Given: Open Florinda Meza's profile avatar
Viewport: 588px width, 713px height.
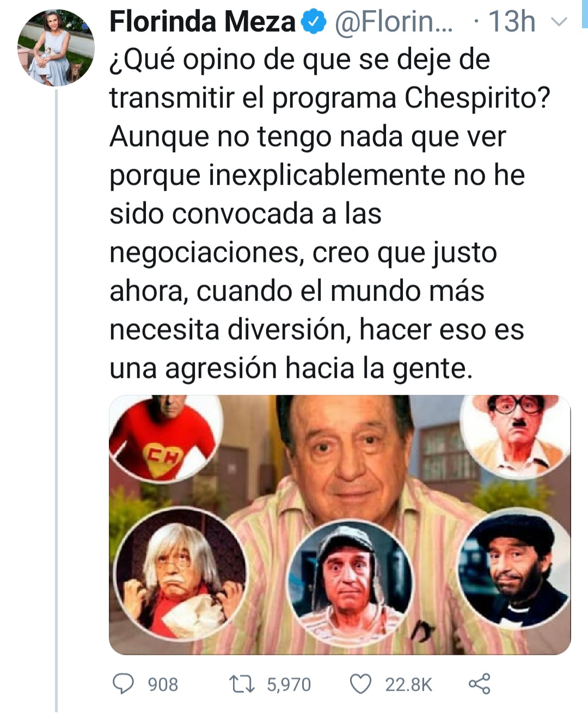Looking at the screenshot, I should pos(56,47).
